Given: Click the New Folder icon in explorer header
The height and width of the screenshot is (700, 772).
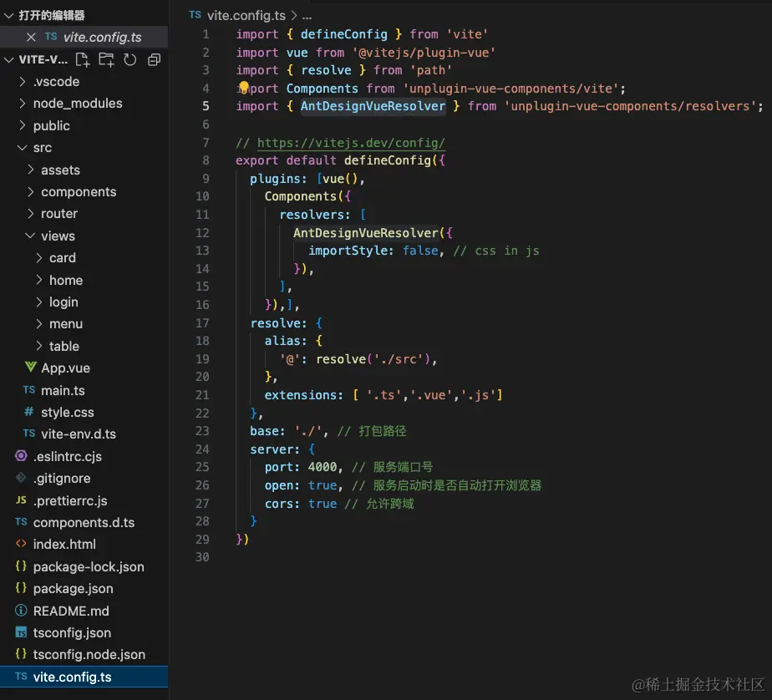Looking at the screenshot, I should pos(106,59).
